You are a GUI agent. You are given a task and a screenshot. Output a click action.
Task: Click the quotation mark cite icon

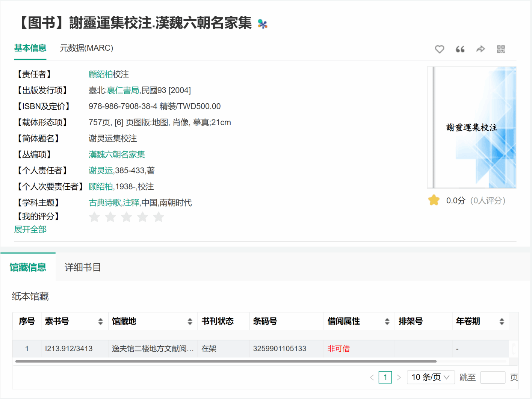coord(460,49)
